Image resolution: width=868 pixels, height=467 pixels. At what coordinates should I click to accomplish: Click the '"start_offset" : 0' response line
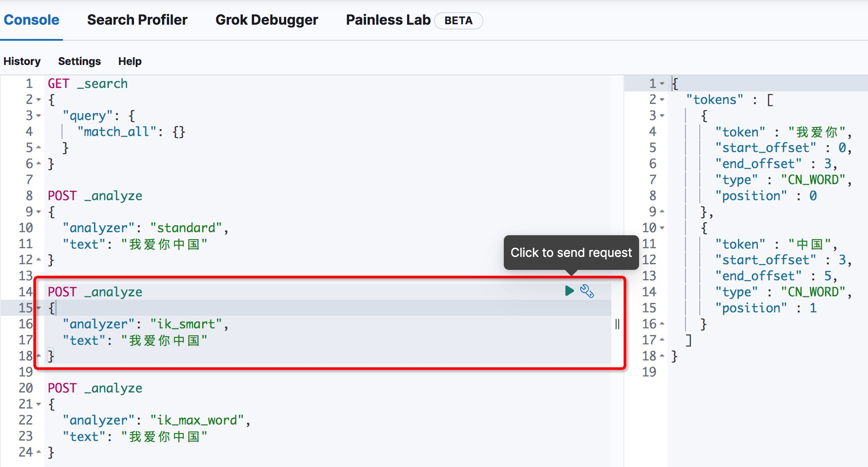tap(783, 148)
